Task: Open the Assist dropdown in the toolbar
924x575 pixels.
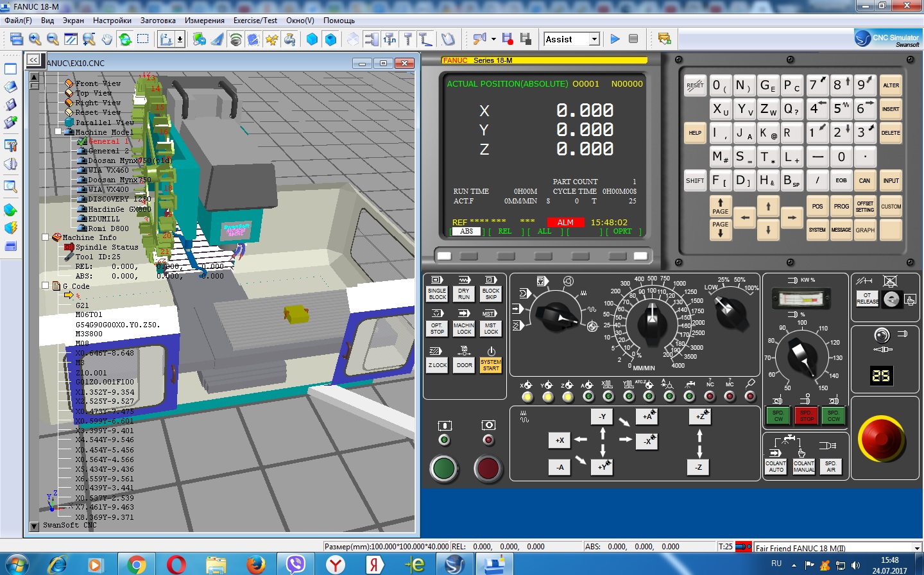Action: click(x=594, y=39)
